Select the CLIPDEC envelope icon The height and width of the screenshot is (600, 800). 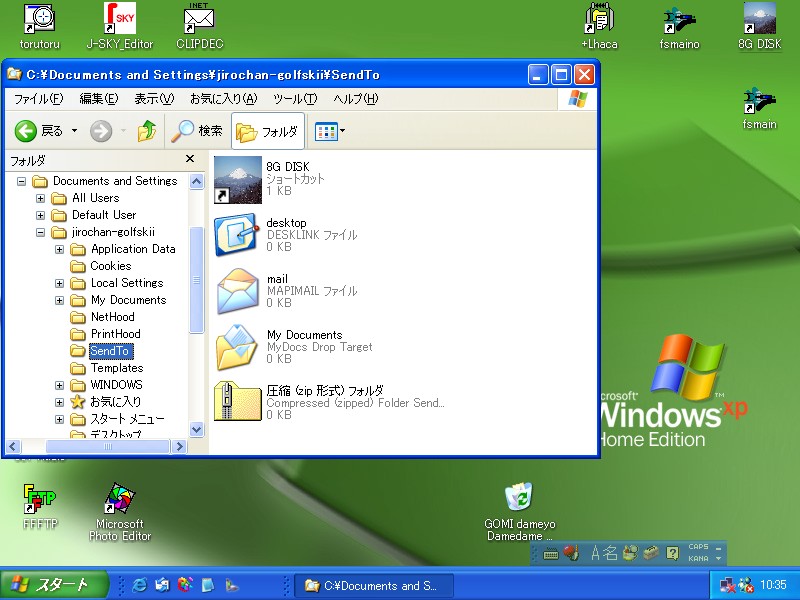click(199, 27)
